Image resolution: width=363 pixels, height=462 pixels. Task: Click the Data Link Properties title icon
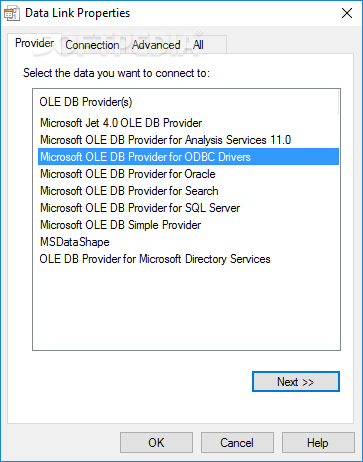pos(12,13)
